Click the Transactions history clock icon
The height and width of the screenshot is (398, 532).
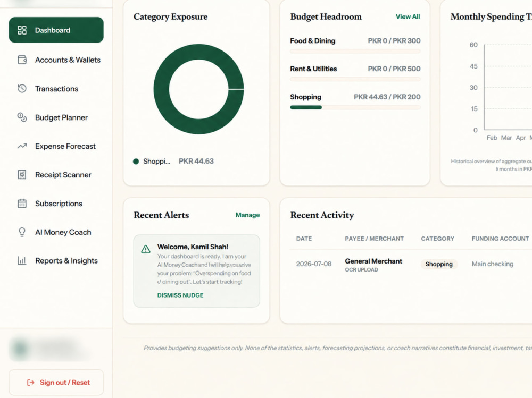point(22,89)
